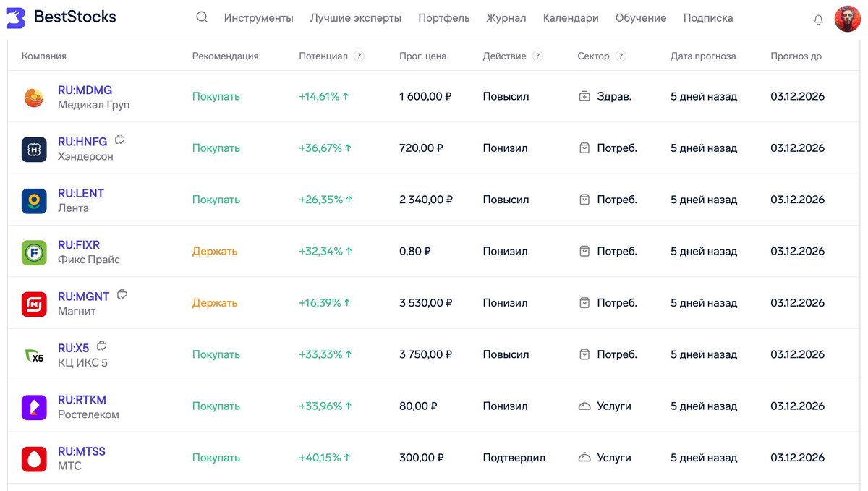Click the small icon beside RU:MGNT ticker
Image resolution: width=868 pixels, height=491 pixels.
(x=122, y=294)
